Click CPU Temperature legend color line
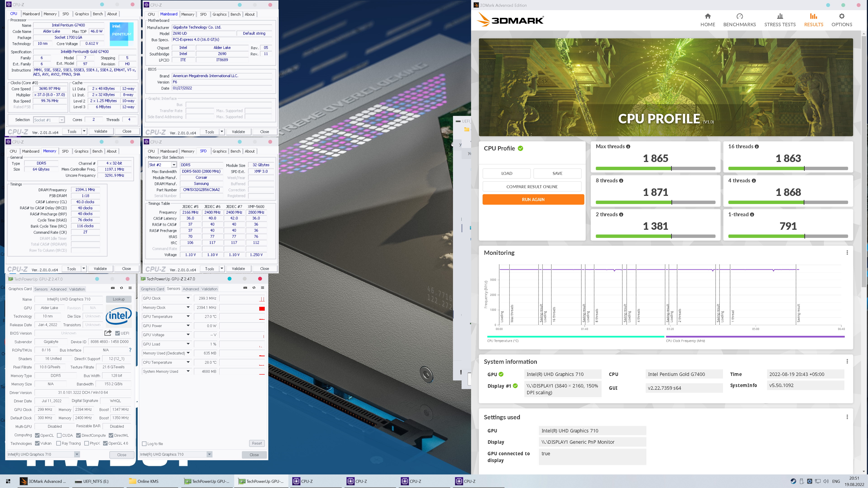Image resolution: width=868 pixels, height=488 pixels. pyautogui.click(x=575, y=336)
